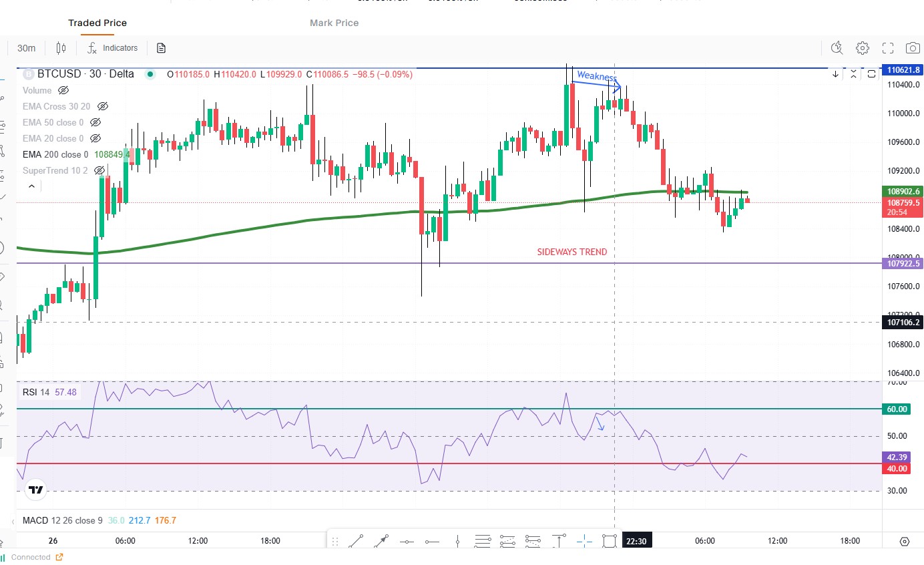Choose the crosshair cursor tool

click(584, 541)
